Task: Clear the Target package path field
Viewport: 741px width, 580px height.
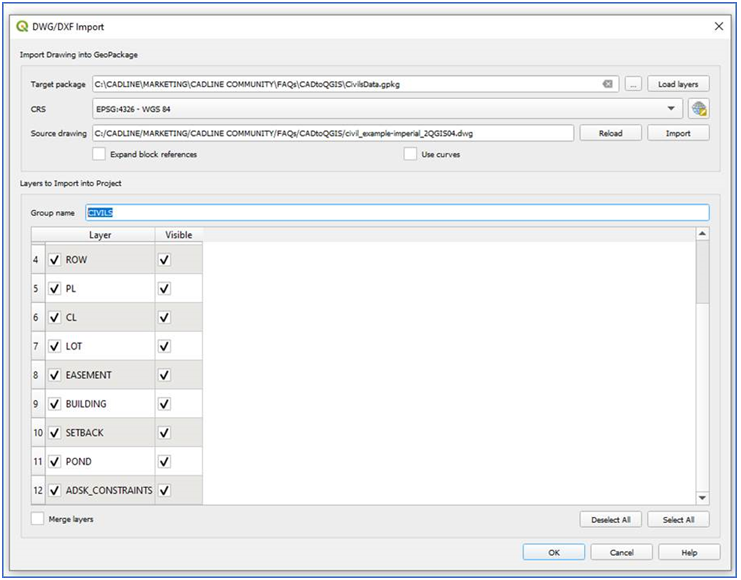Action: 607,84
